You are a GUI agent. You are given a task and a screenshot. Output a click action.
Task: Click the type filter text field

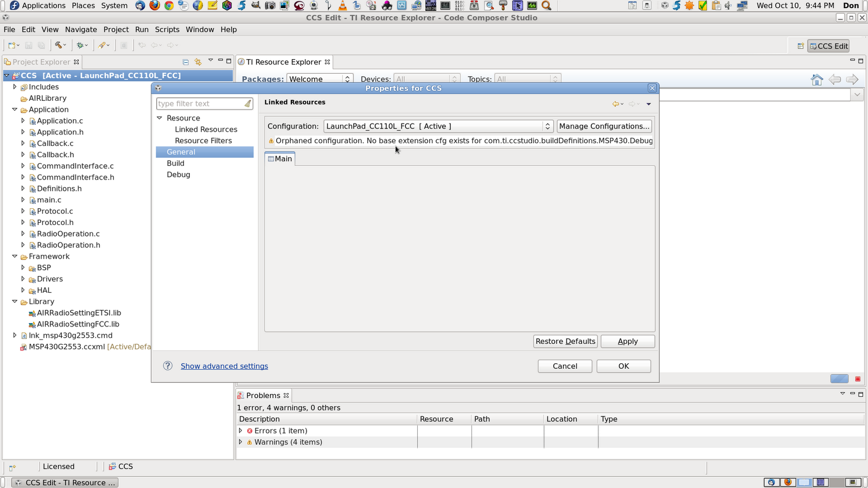(x=200, y=104)
